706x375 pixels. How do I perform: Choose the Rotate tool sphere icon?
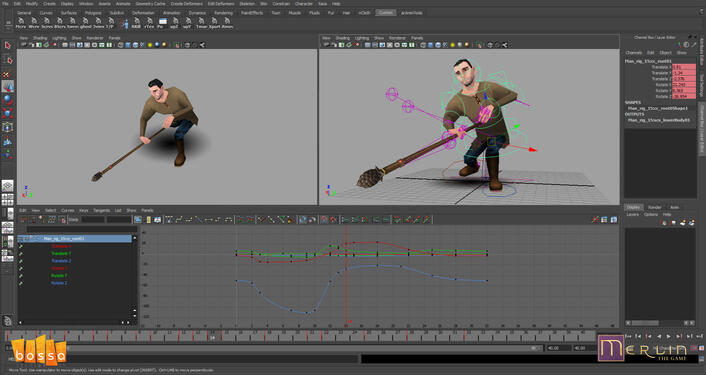point(8,99)
